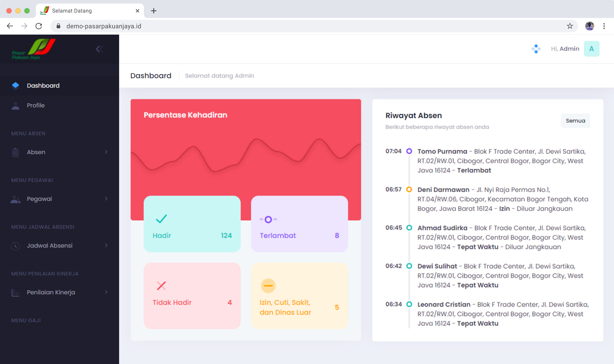Click the Pasar Pakuan Jaya logo

tap(34, 49)
